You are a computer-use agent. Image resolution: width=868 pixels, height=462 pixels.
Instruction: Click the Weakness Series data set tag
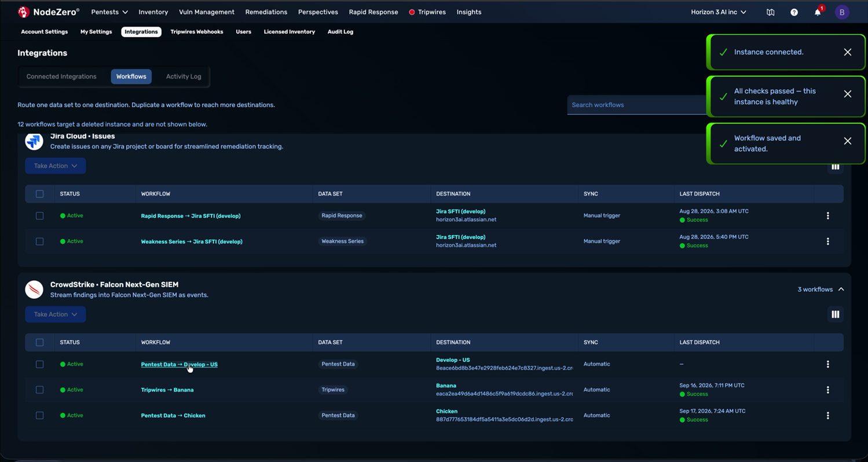(343, 241)
